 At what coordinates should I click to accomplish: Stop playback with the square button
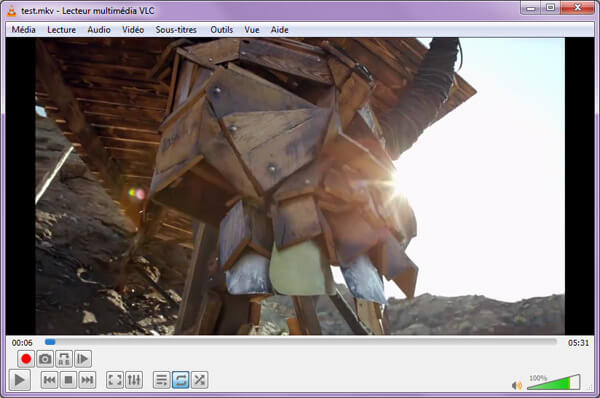(68, 380)
